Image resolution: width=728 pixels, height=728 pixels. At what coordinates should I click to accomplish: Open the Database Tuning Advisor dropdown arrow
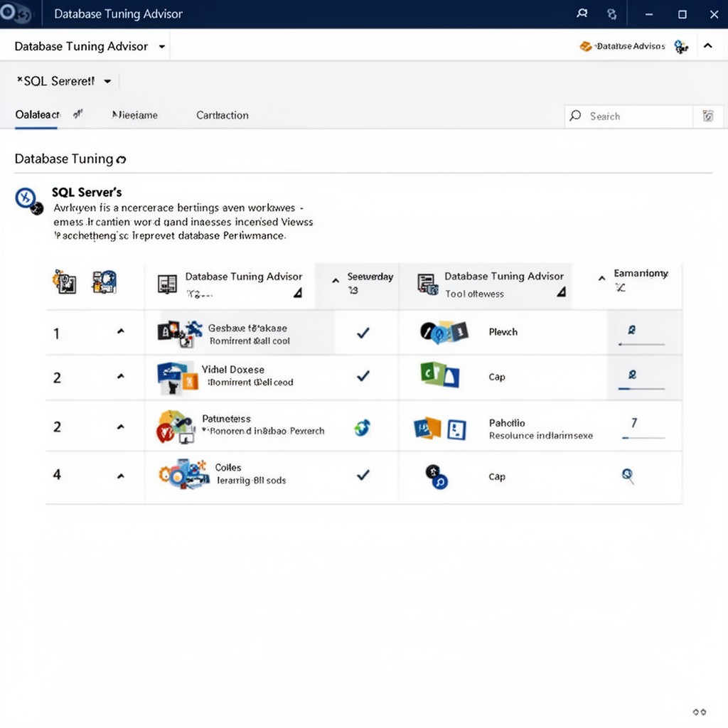(161, 46)
